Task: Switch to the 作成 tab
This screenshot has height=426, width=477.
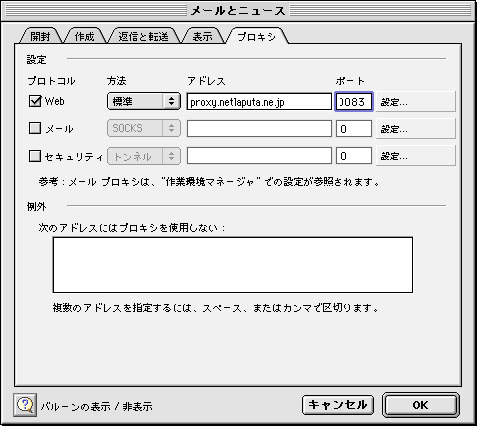Action: [x=84, y=36]
